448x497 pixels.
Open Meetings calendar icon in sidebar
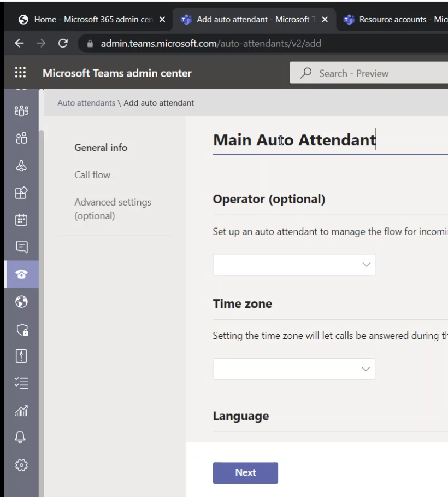21,220
